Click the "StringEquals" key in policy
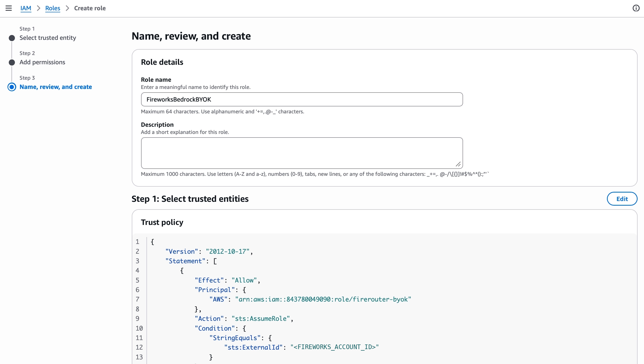The width and height of the screenshot is (644, 364). pyautogui.click(x=235, y=338)
